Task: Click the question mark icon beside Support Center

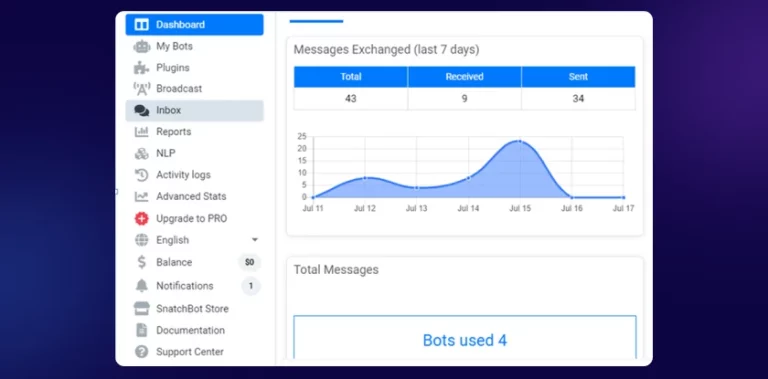Action: click(x=142, y=352)
